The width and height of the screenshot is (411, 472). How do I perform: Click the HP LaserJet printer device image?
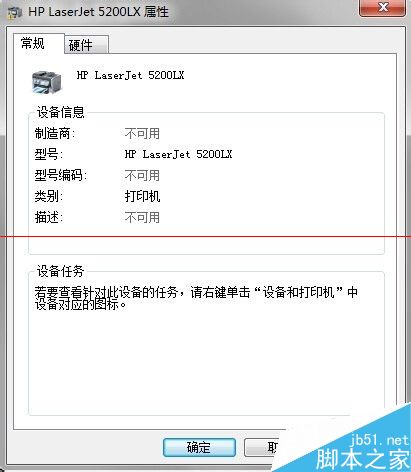tap(47, 82)
